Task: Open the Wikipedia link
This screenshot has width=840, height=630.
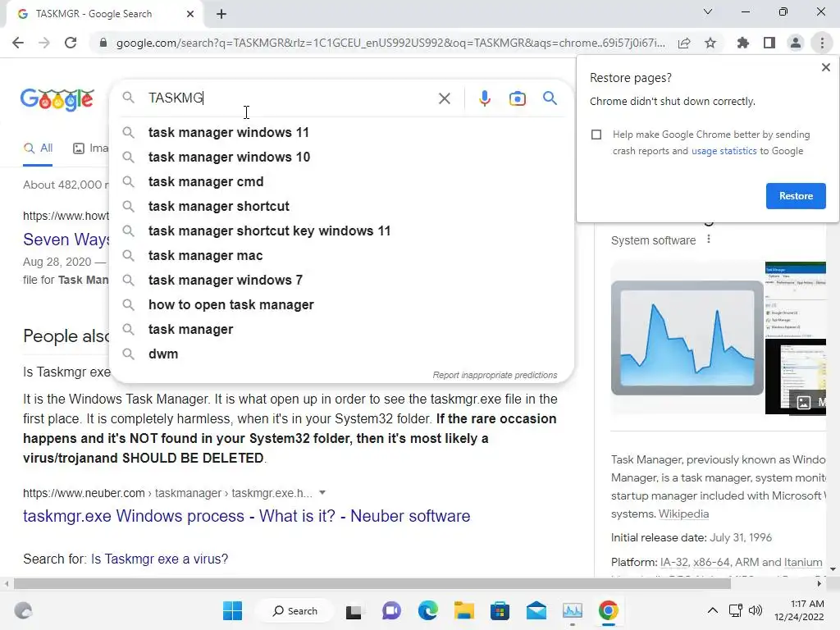Action: (683, 514)
